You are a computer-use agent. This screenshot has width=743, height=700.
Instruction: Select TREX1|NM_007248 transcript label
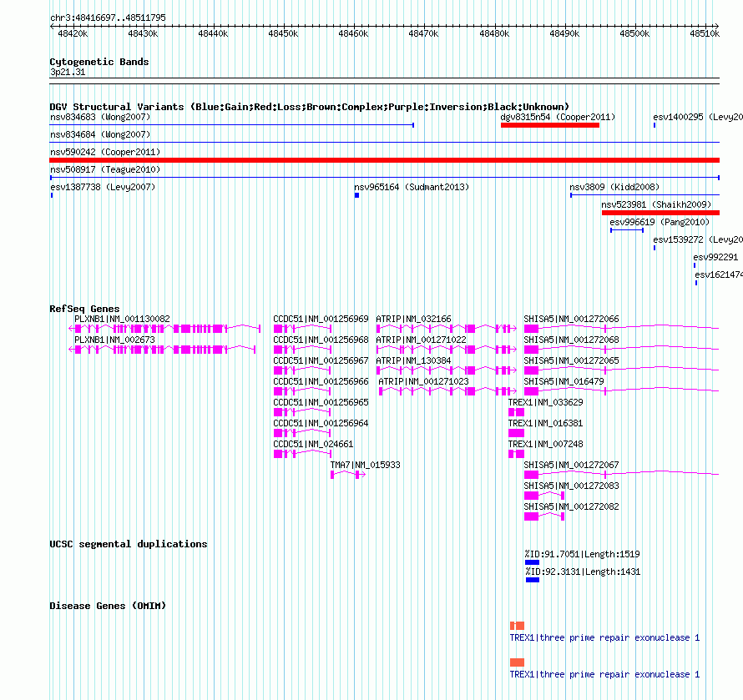(545, 444)
